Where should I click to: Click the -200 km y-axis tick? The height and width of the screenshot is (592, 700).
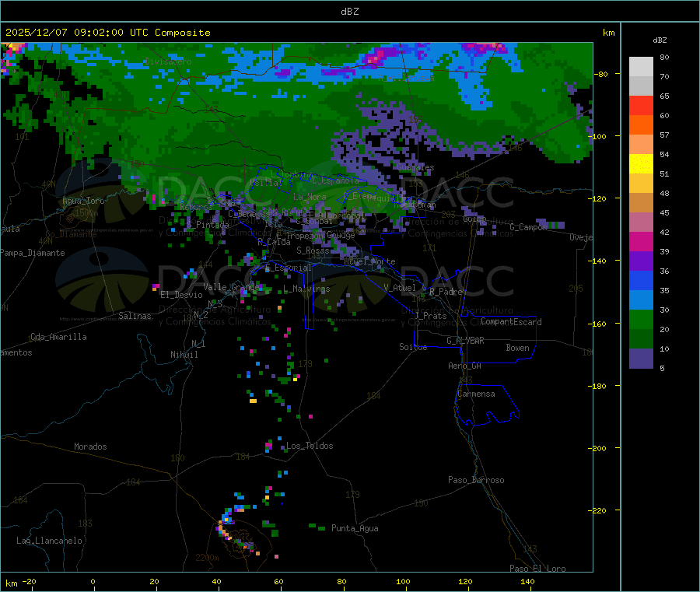tap(597, 448)
